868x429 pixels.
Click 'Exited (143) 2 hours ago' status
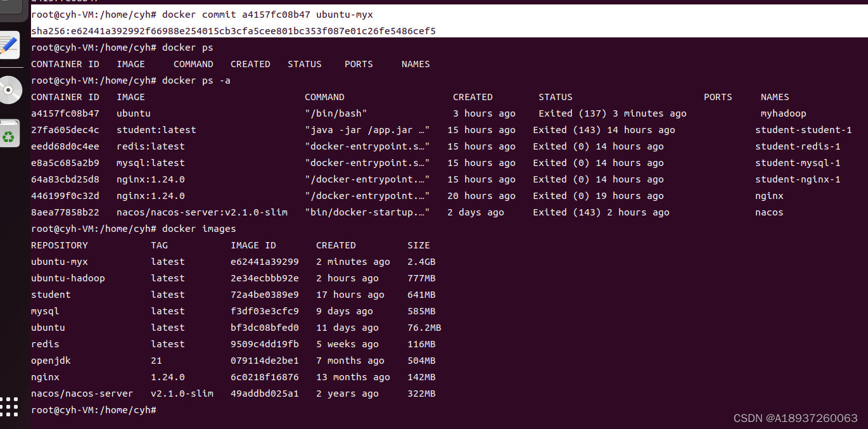[601, 212]
